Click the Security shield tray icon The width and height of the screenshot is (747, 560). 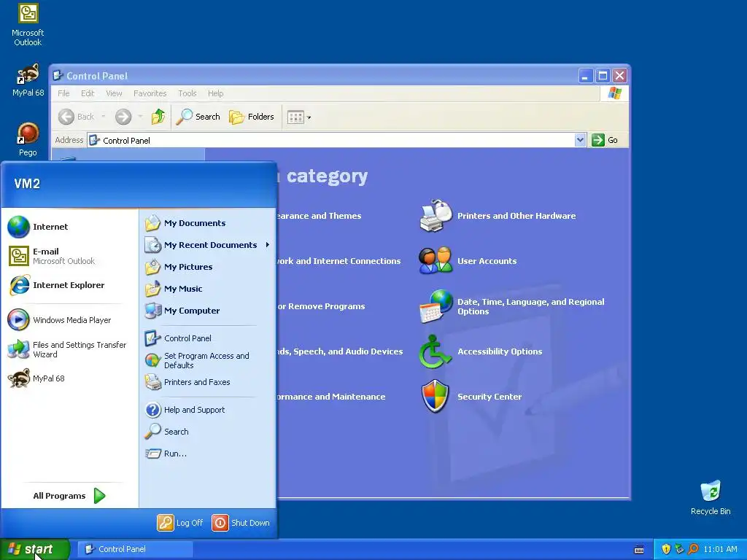click(x=666, y=549)
